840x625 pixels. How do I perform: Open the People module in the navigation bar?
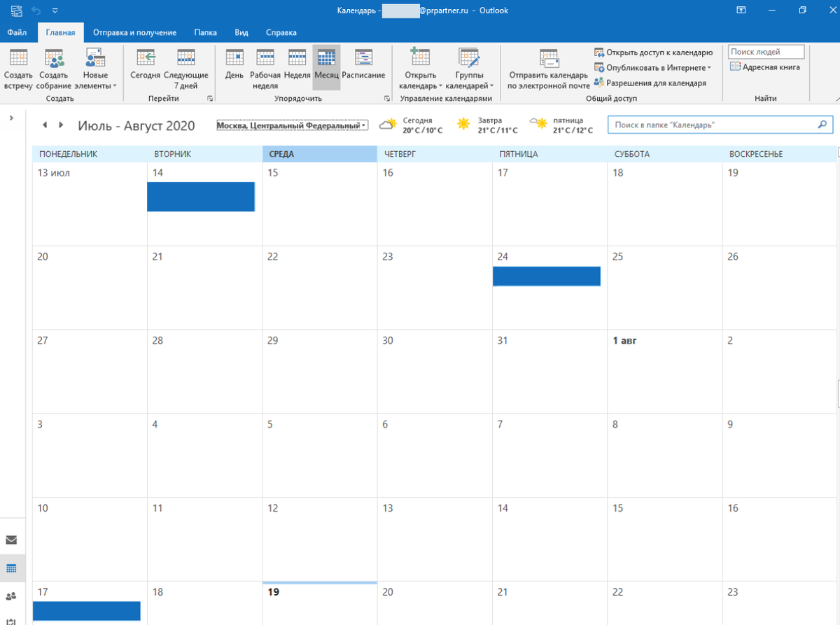click(11, 596)
